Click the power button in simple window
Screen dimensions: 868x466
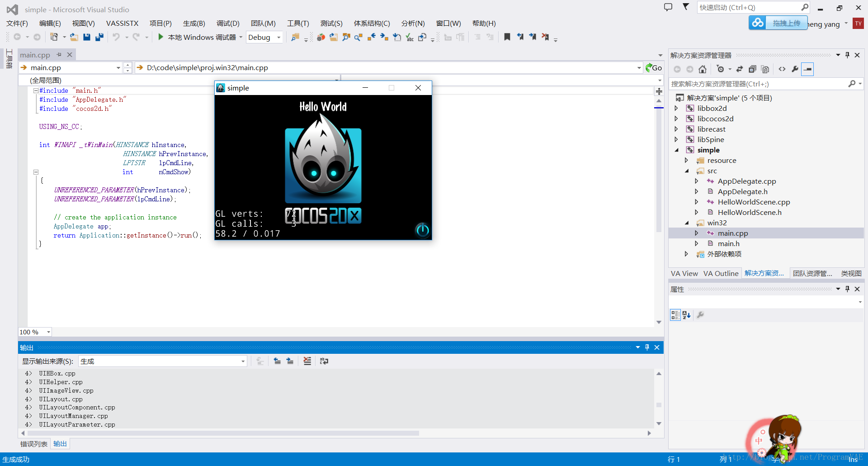pos(422,230)
